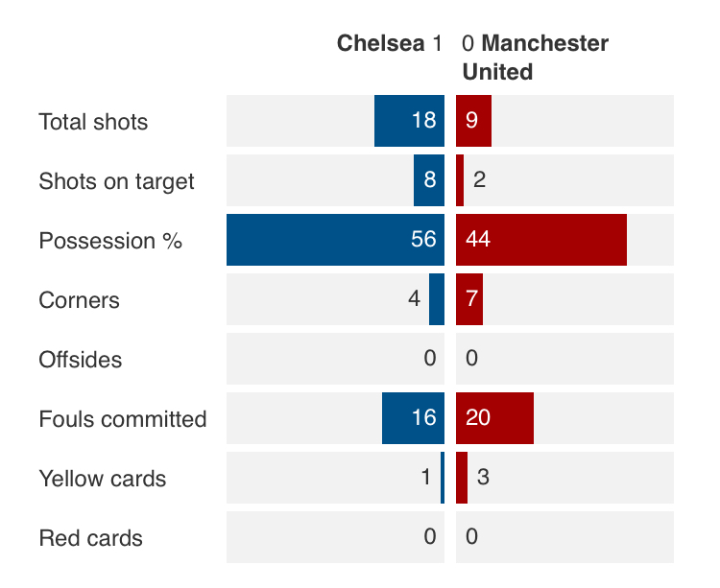The image size is (720, 588).
Task: Select the red fouls bar showing 20
Action: pos(494,418)
